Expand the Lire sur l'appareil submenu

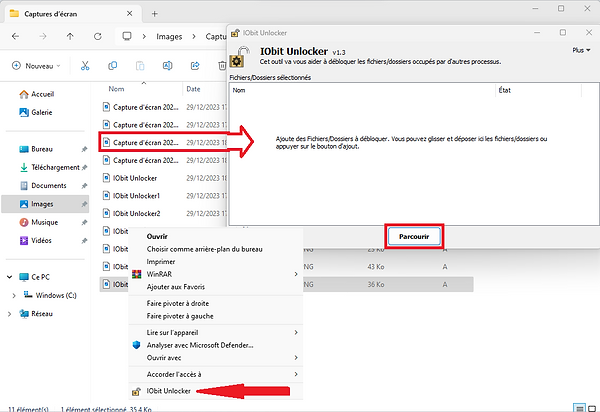[x=215, y=332]
